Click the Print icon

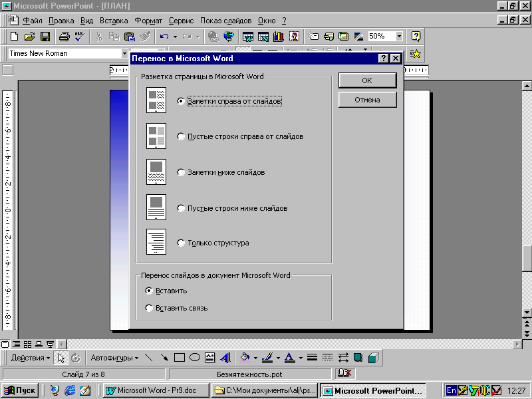(x=64, y=37)
